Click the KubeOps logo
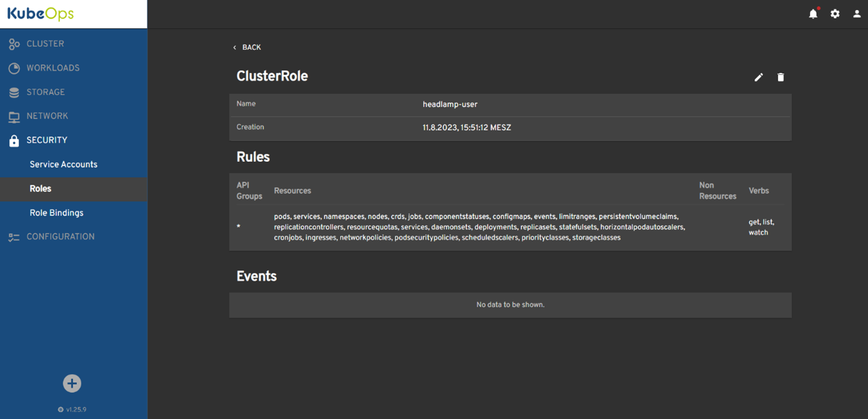 [41, 14]
